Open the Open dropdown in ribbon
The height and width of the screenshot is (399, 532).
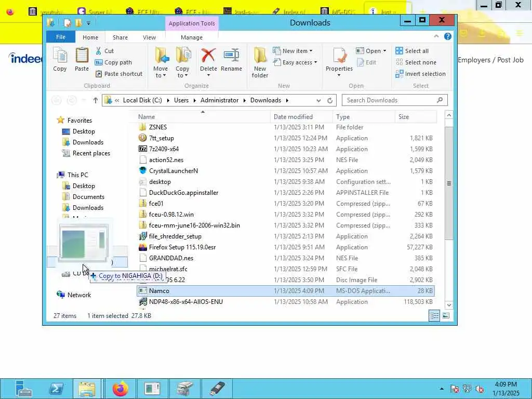(x=371, y=51)
